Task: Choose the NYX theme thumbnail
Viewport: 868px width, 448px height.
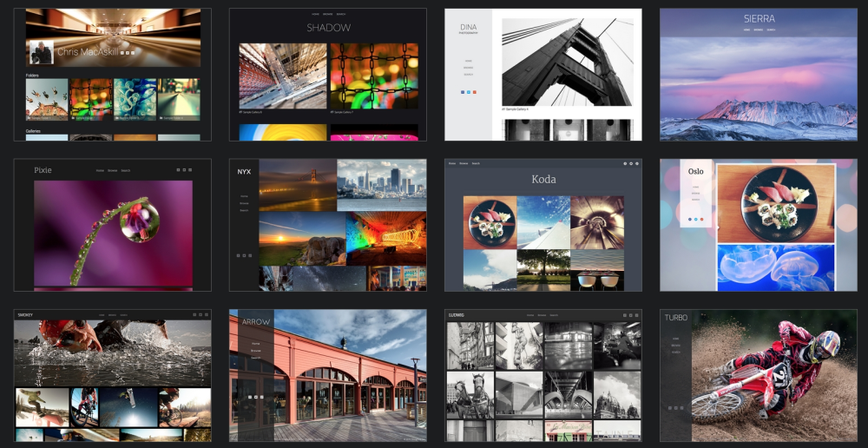Action: click(x=328, y=225)
